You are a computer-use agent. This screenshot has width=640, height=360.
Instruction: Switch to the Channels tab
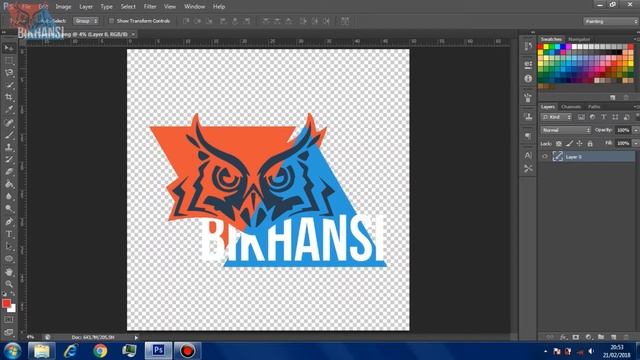(x=571, y=107)
